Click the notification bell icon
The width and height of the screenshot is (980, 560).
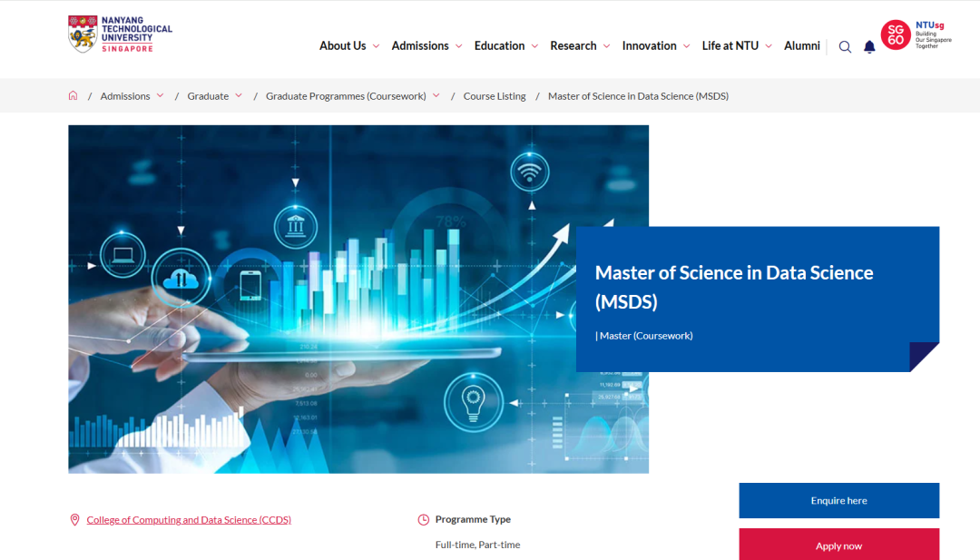[869, 47]
